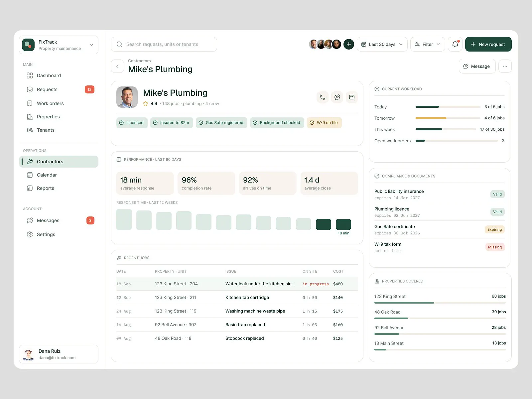The width and height of the screenshot is (532, 399).
Task: Select Properties in the sidebar
Action: click(x=59, y=117)
